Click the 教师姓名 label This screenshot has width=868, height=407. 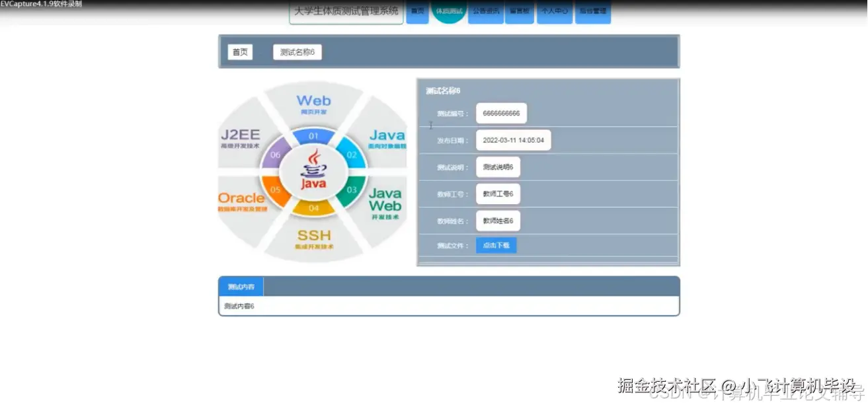453,221
